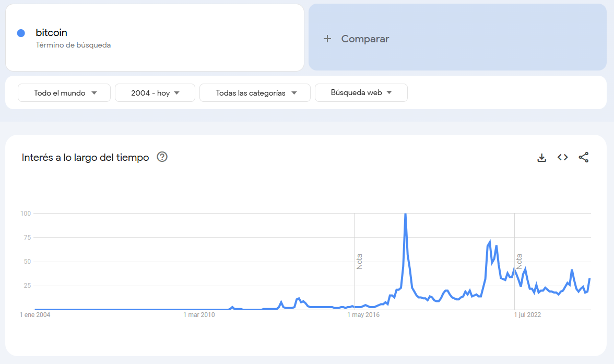Click the 2021 peak on the chart line
This screenshot has width=614, height=364.
pos(490,241)
